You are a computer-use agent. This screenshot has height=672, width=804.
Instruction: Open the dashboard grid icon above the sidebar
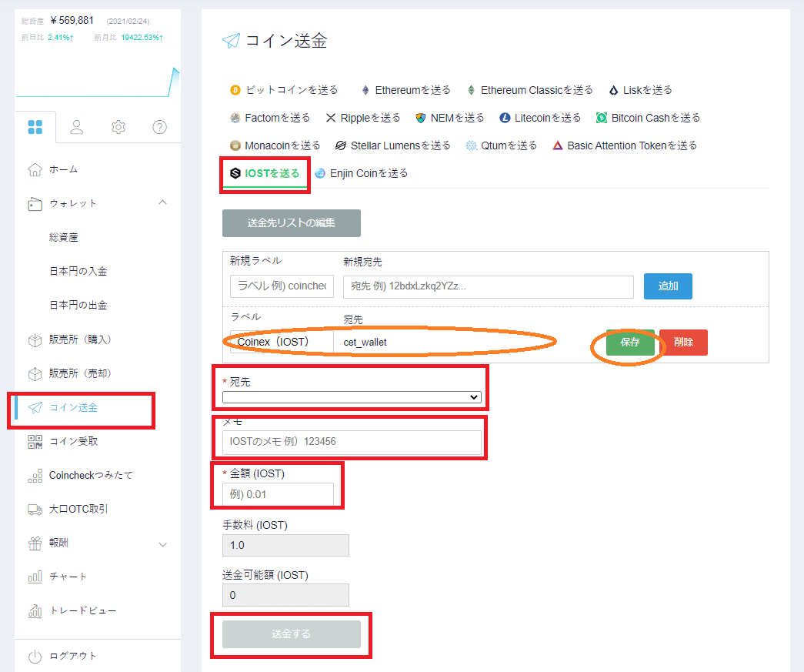pyautogui.click(x=36, y=126)
